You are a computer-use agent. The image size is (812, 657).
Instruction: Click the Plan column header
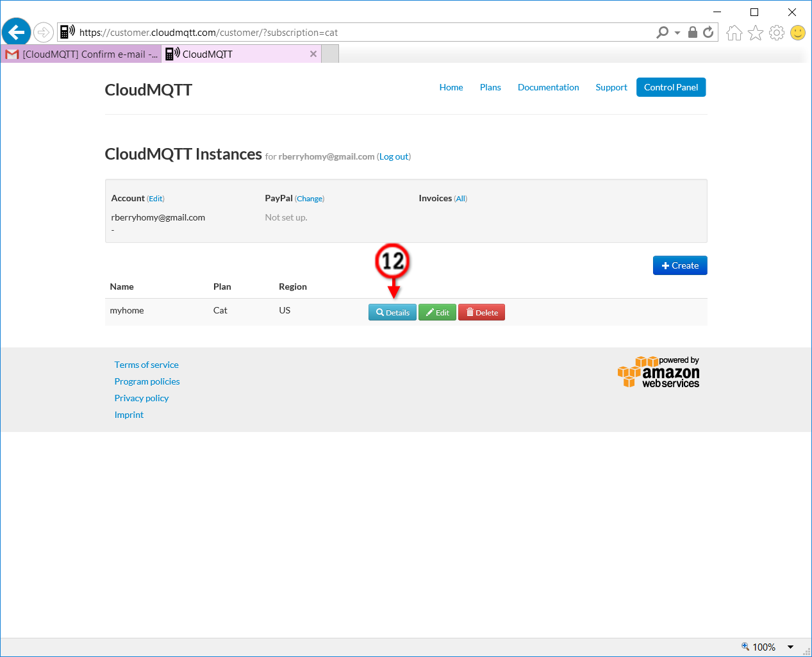(x=222, y=287)
